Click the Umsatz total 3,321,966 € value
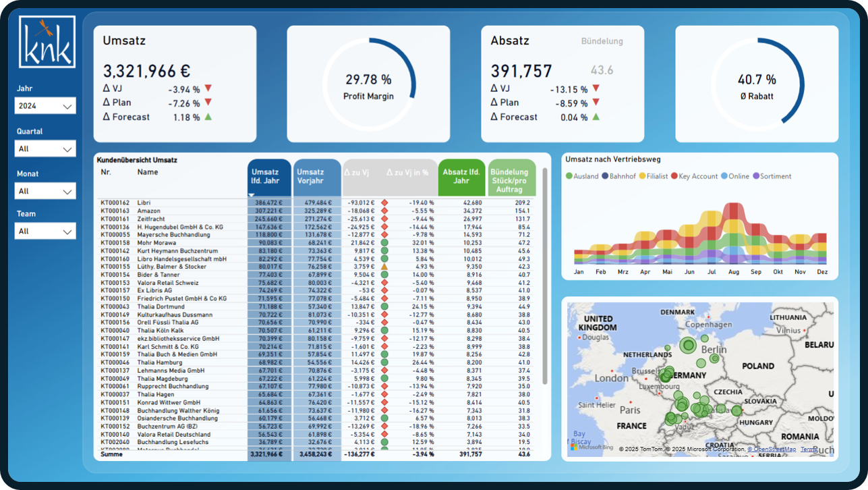The image size is (868, 490). (146, 71)
